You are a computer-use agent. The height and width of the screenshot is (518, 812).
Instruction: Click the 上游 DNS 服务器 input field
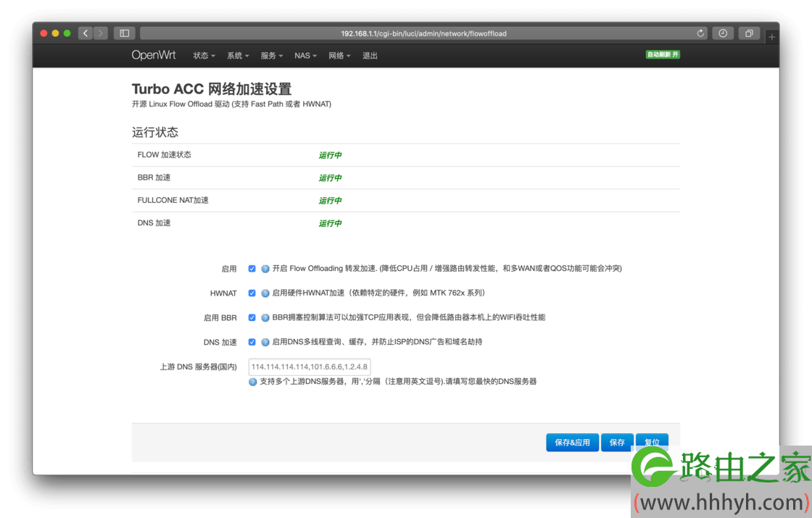[x=309, y=367]
